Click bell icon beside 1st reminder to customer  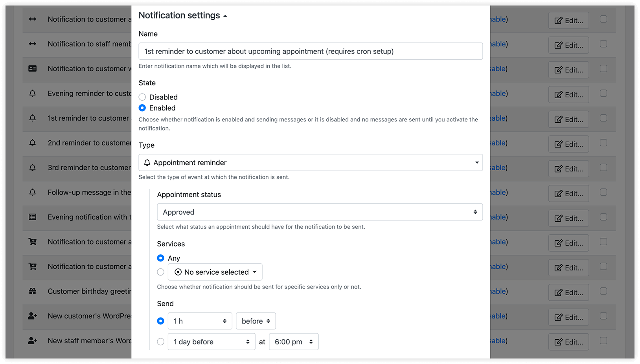pyautogui.click(x=33, y=118)
